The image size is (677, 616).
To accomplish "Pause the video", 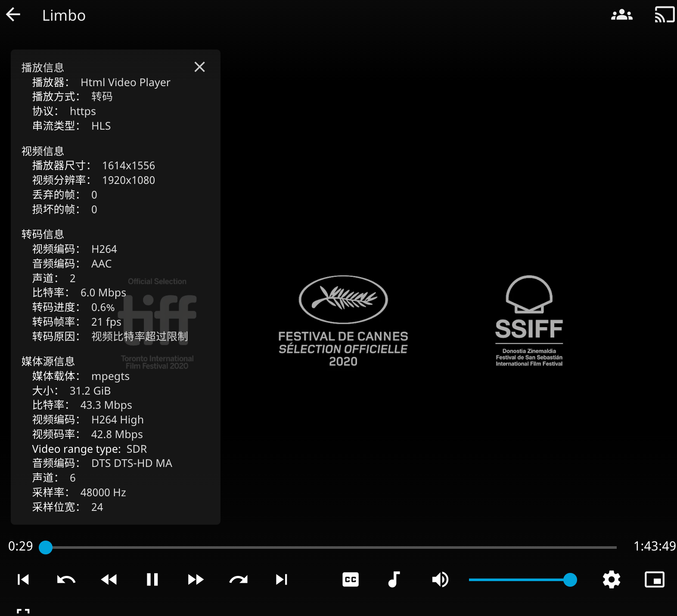I will 152,579.
